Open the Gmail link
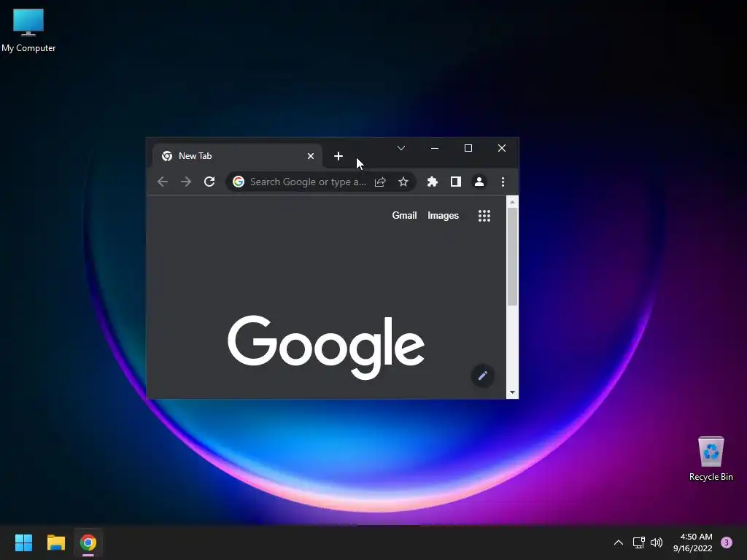This screenshot has width=747, height=560. coord(404,216)
